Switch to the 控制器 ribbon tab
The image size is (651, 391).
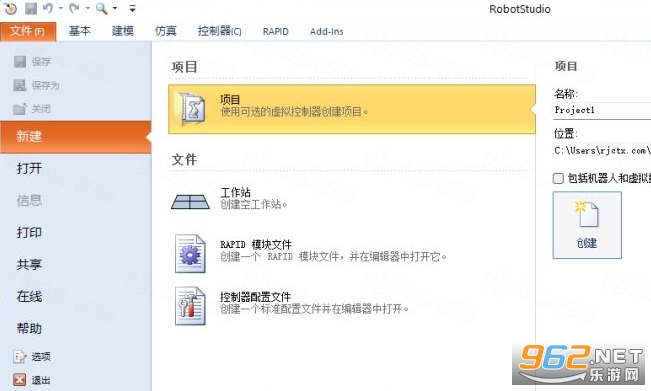tap(220, 31)
